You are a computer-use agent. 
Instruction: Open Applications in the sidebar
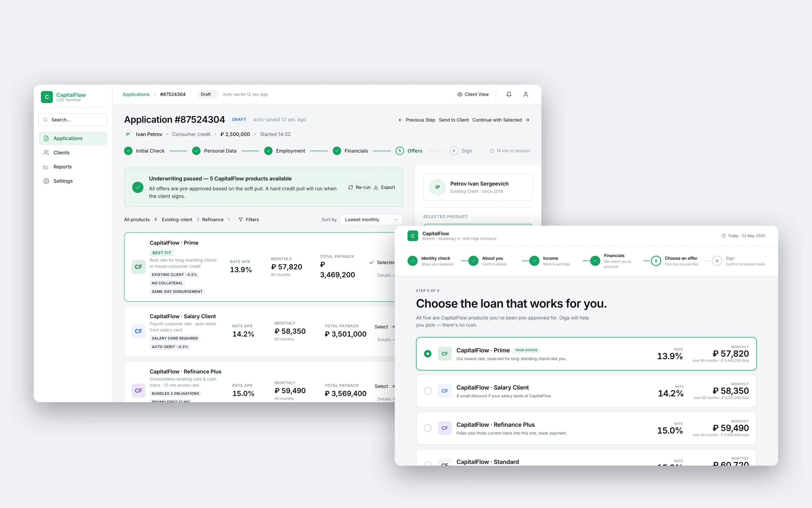tap(73, 138)
